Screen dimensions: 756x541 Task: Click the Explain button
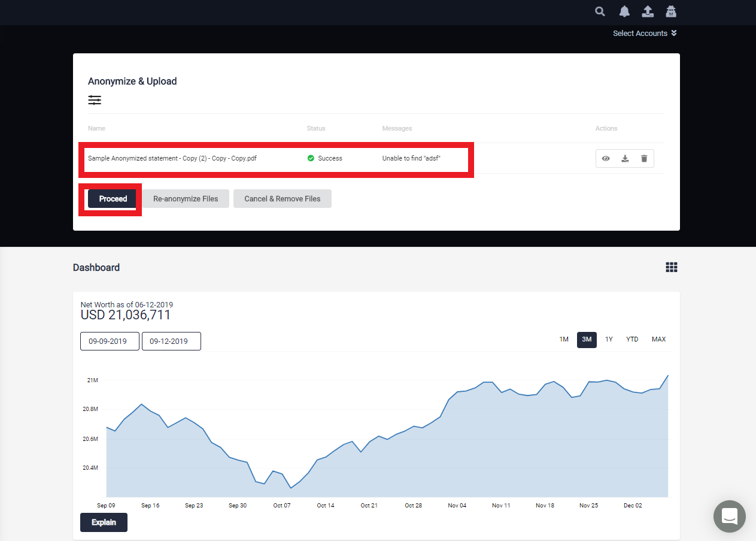pos(104,522)
